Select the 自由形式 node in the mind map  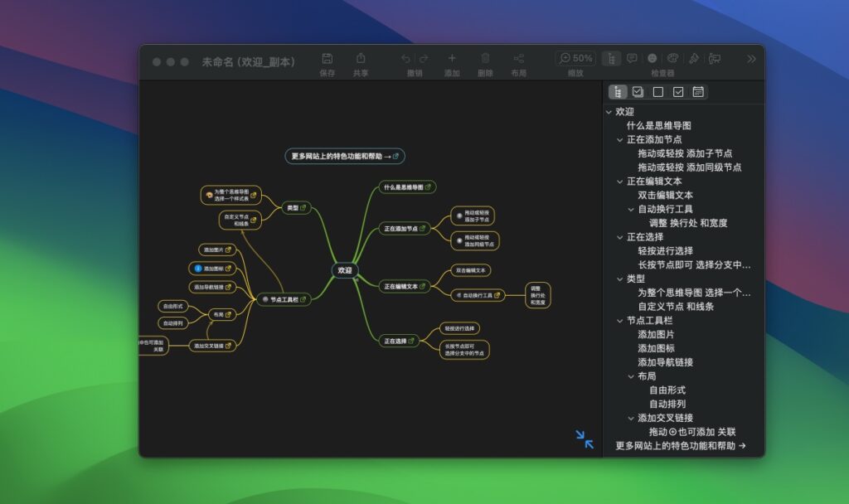[173, 305]
